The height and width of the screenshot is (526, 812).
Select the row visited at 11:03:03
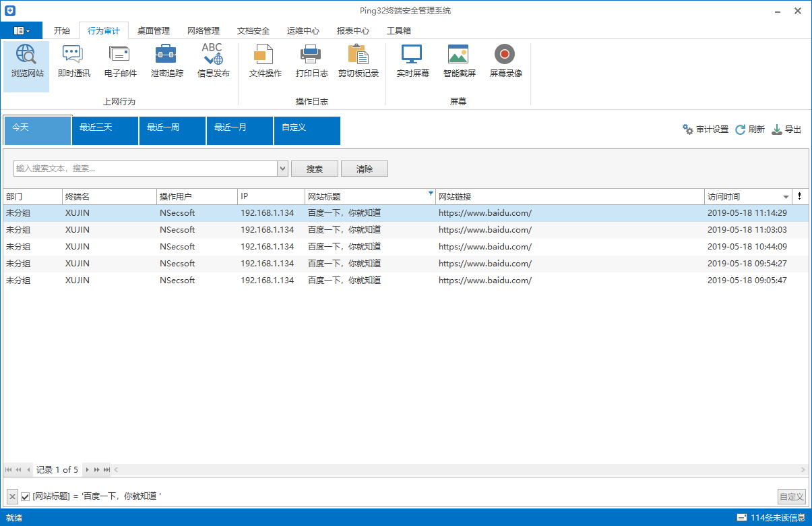(406, 230)
